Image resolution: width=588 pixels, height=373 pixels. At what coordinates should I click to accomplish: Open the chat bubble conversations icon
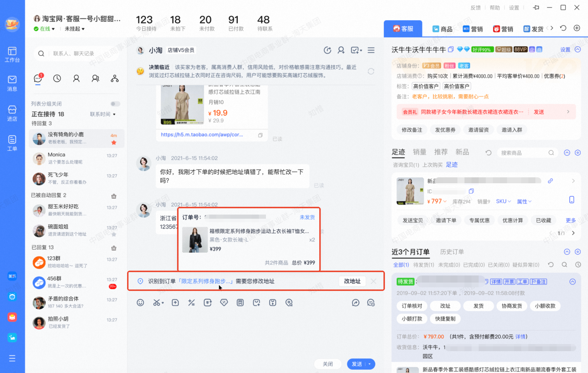[38, 78]
